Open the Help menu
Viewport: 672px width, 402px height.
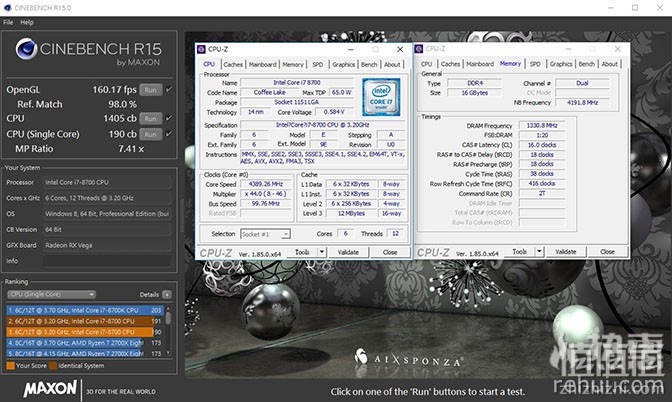point(27,22)
